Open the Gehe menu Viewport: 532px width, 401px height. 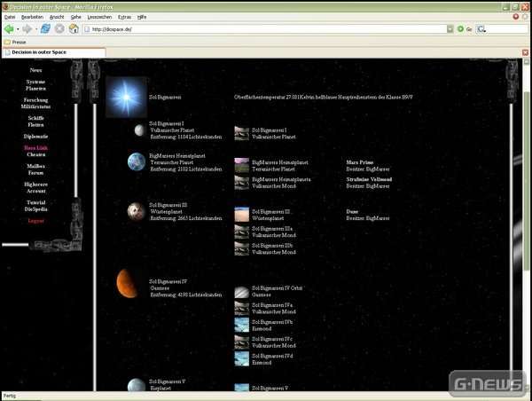(x=75, y=17)
